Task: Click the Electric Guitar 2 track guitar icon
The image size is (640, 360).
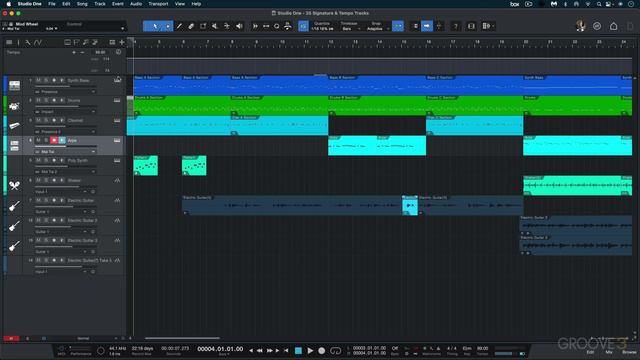Action: coord(14,226)
